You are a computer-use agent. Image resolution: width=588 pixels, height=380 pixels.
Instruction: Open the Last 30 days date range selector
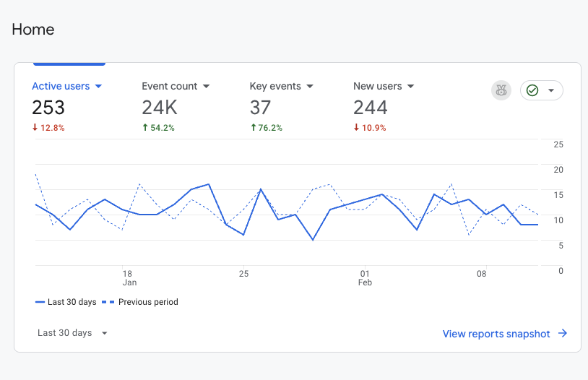(72, 333)
